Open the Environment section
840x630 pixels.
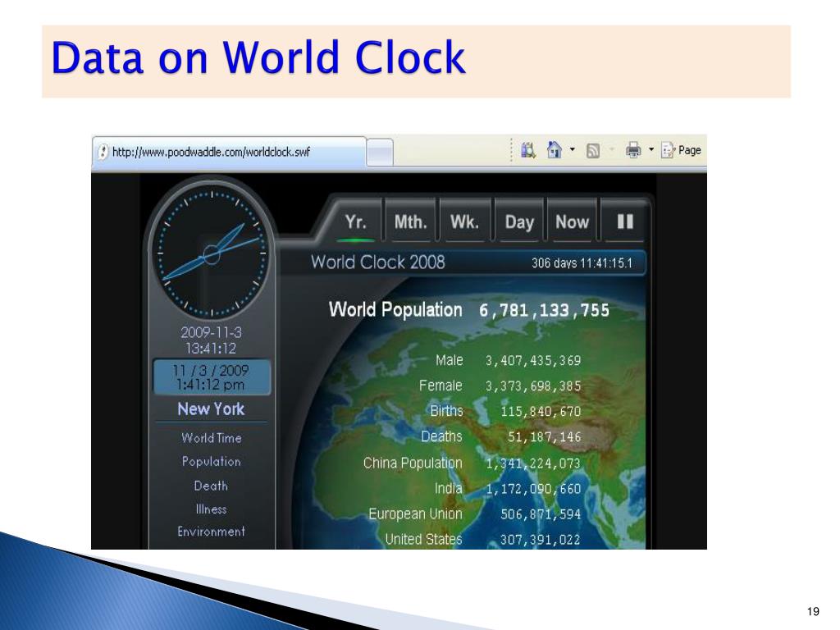[211, 531]
